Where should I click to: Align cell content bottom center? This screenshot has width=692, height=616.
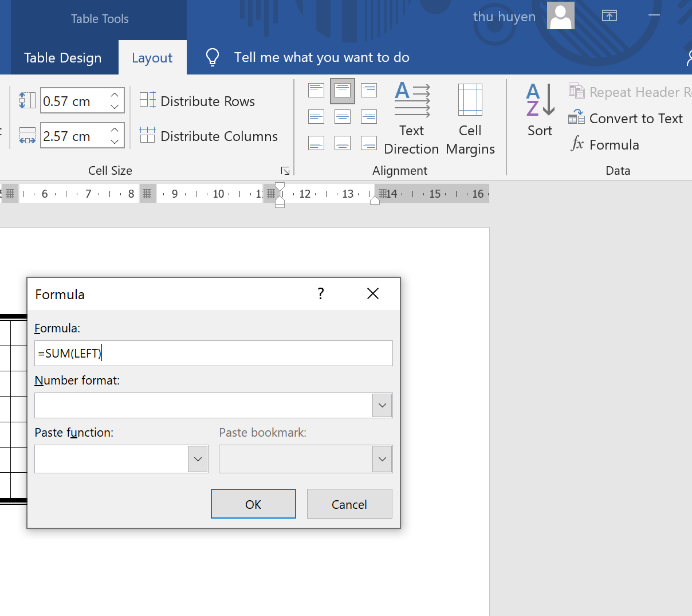click(x=343, y=143)
